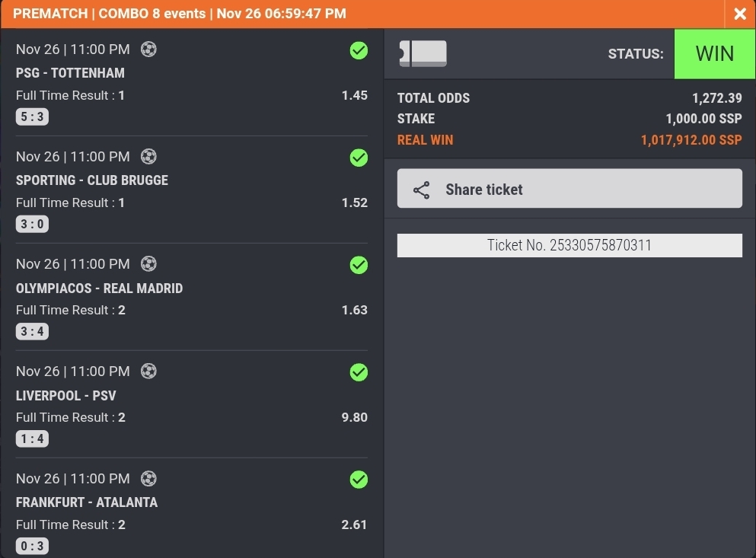Image resolution: width=756 pixels, height=558 pixels.
Task: Click the green checkmark for Liverpool - PSV
Action: pyautogui.click(x=359, y=372)
